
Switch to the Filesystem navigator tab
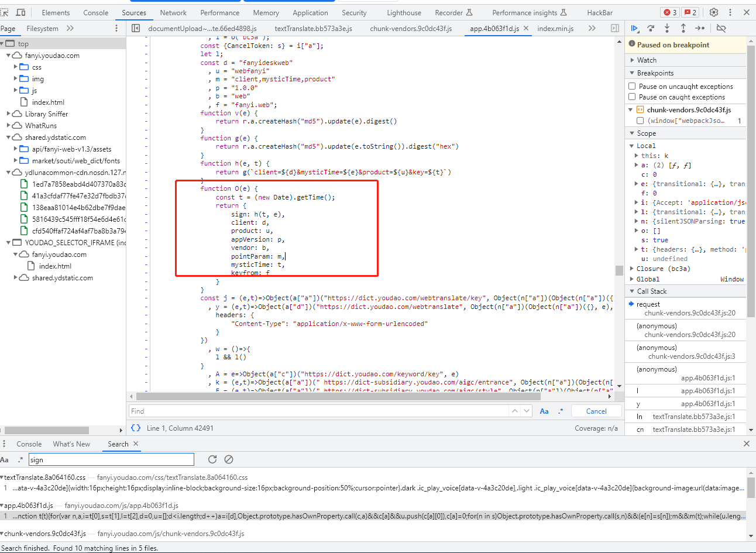42,28
